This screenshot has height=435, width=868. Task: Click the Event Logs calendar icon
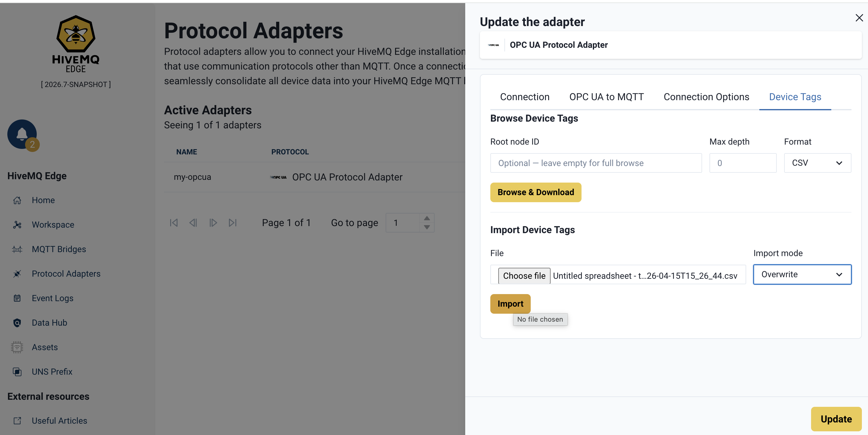pos(17,298)
